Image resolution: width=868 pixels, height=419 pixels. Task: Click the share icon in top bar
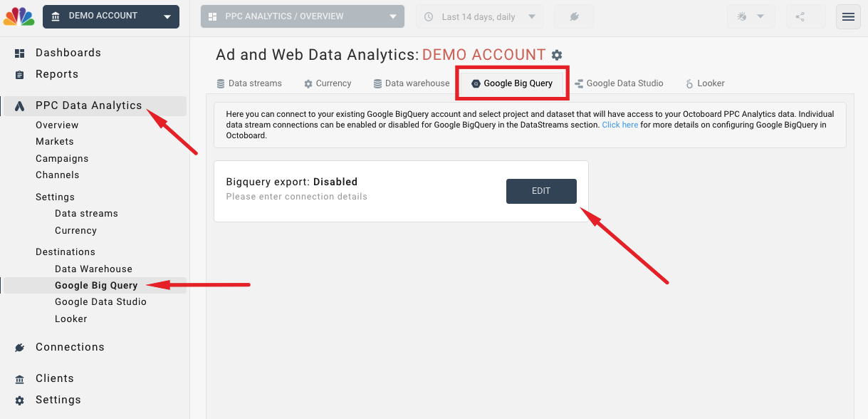click(x=800, y=16)
